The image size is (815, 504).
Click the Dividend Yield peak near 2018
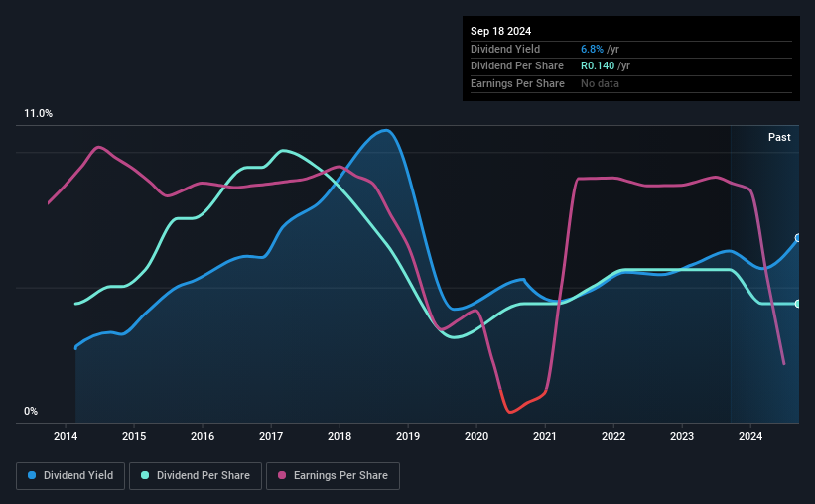(386, 131)
